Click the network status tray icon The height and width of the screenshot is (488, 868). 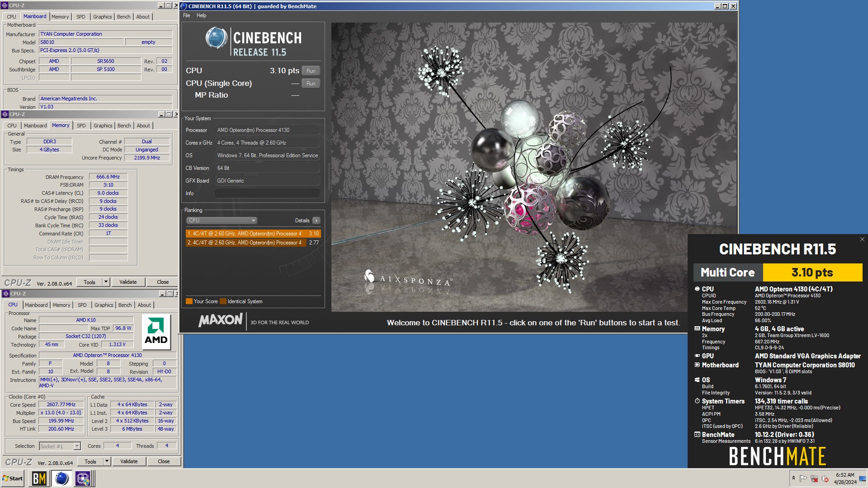click(x=814, y=479)
